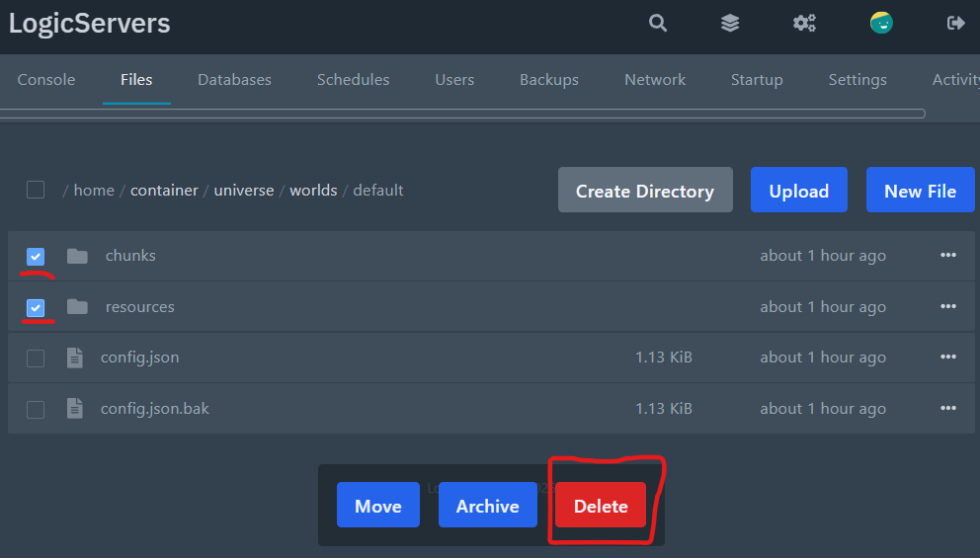Open config.json.bak file name

tap(155, 409)
